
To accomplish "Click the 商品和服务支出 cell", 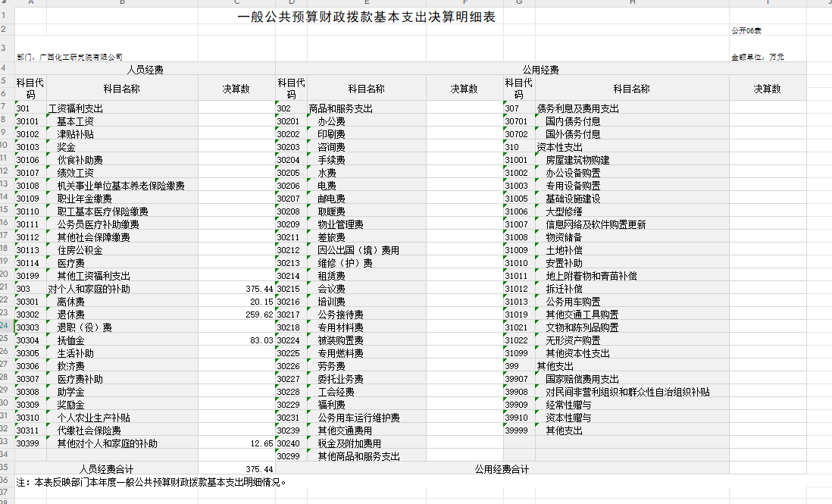I will click(x=340, y=108).
